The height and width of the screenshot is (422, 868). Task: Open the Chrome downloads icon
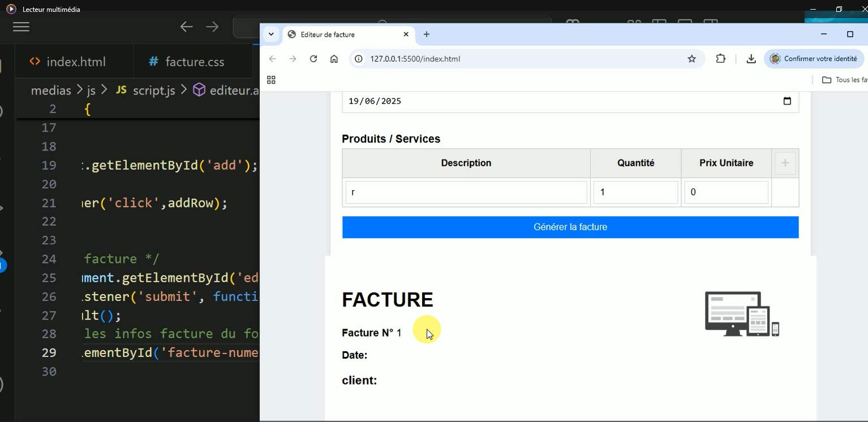pyautogui.click(x=751, y=59)
